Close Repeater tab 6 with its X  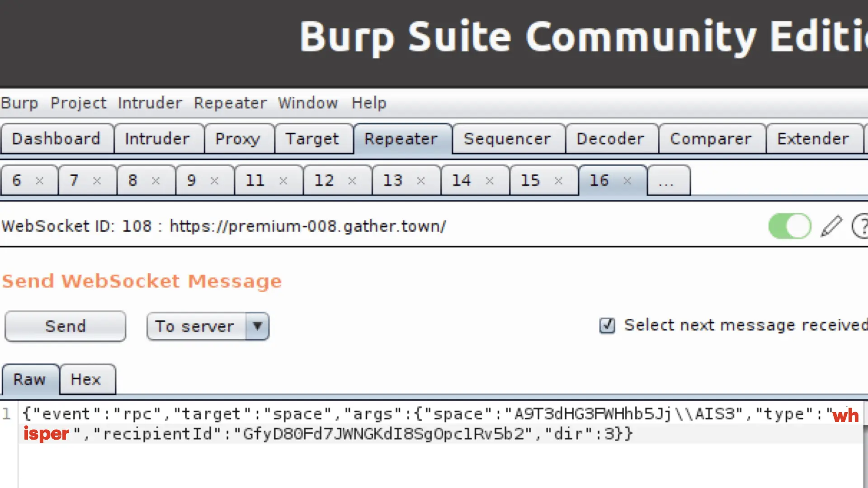point(40,181)
